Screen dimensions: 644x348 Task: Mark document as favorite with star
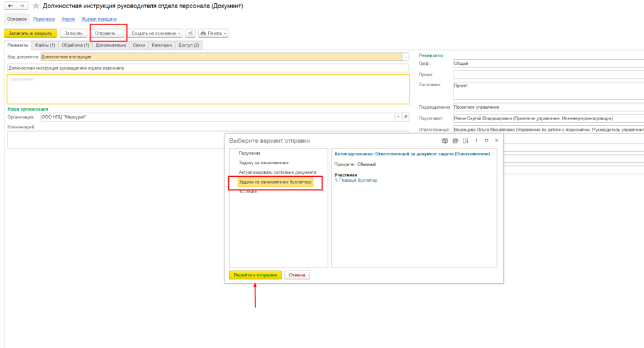(36, 6)
